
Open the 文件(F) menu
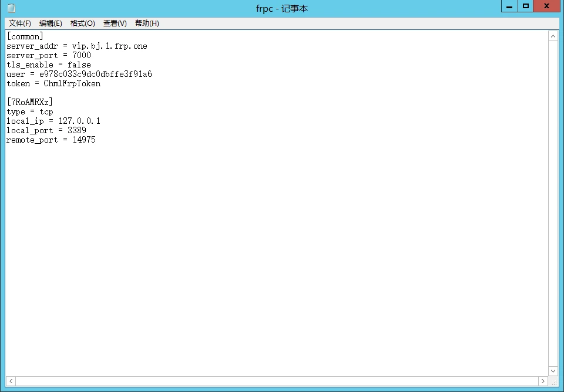tap(20, 23)
